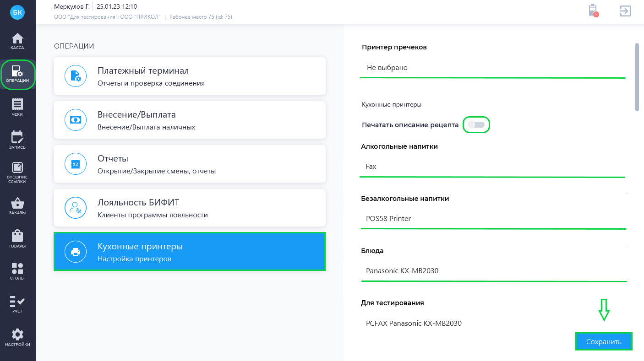Open the Столы section

pyautogui.click(x=17, y=272)
